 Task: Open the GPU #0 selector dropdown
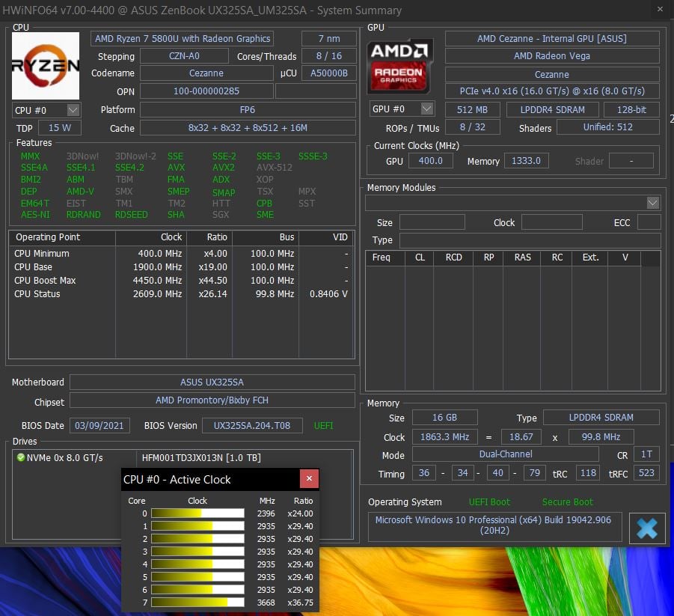[426, 109]
